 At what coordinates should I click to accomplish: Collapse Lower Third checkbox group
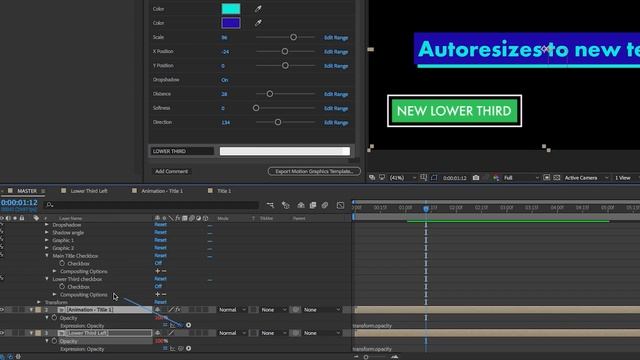(47, 279)
